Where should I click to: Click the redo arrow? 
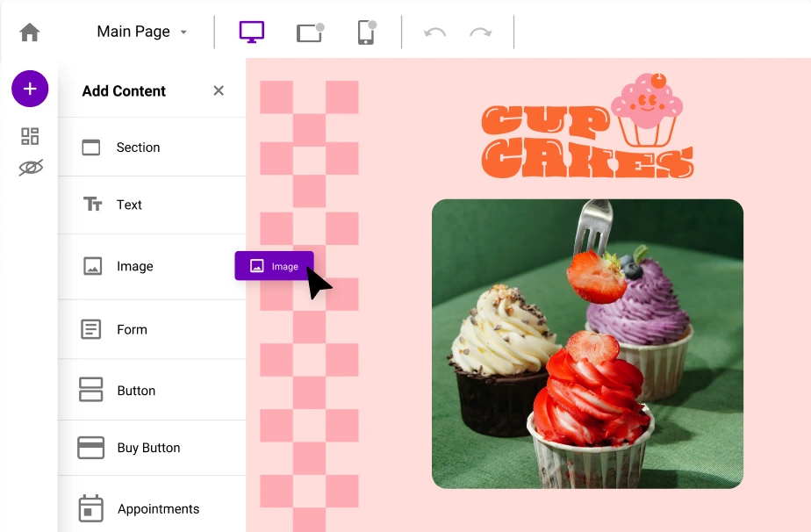(x=480, y=32)
